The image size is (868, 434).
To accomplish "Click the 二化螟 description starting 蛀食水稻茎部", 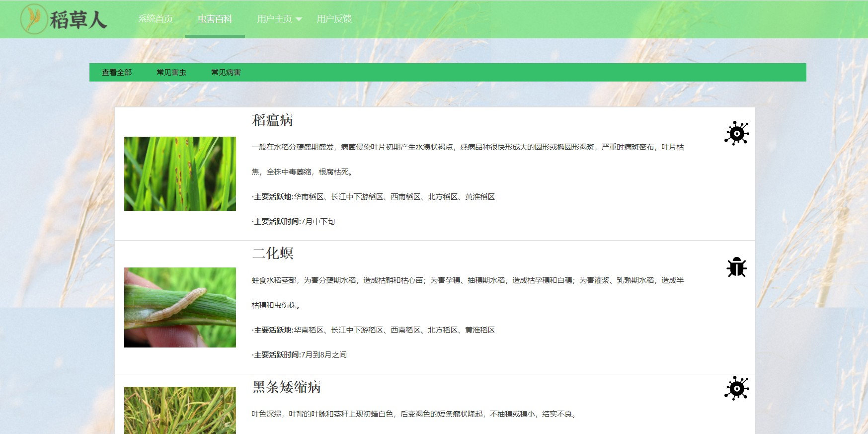I will click(468, 292).
